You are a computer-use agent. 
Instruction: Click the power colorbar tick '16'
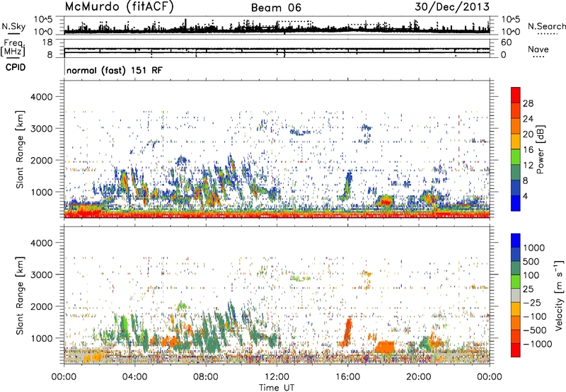528,150
